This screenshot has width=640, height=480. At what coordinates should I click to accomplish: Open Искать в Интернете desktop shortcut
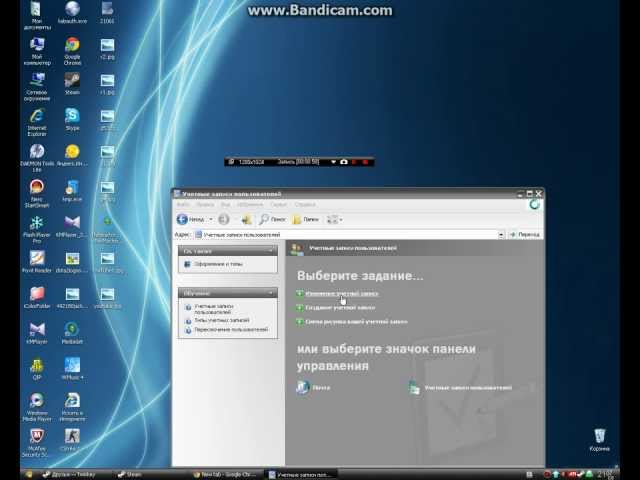pos(72,407)
